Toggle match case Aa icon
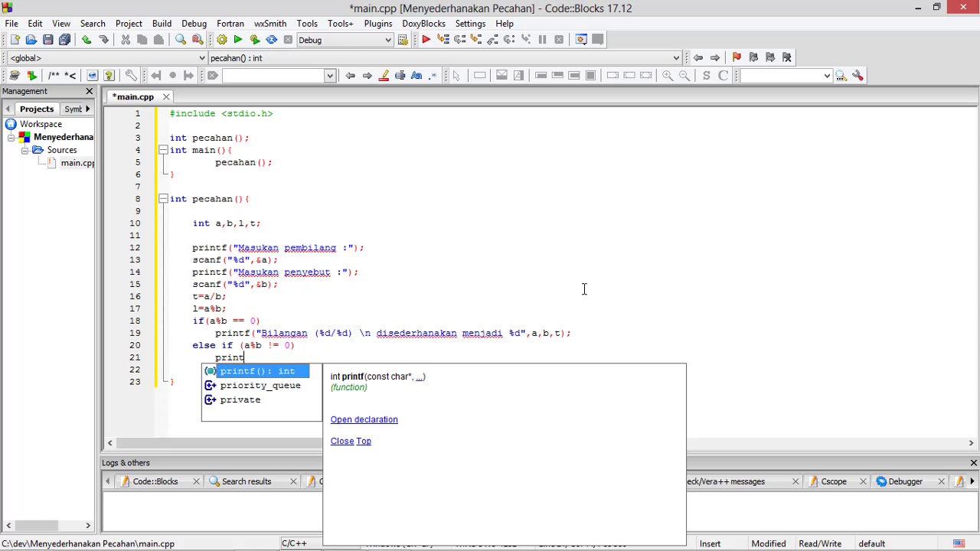This screenshot has width=980, height=551. coord(416,75)
